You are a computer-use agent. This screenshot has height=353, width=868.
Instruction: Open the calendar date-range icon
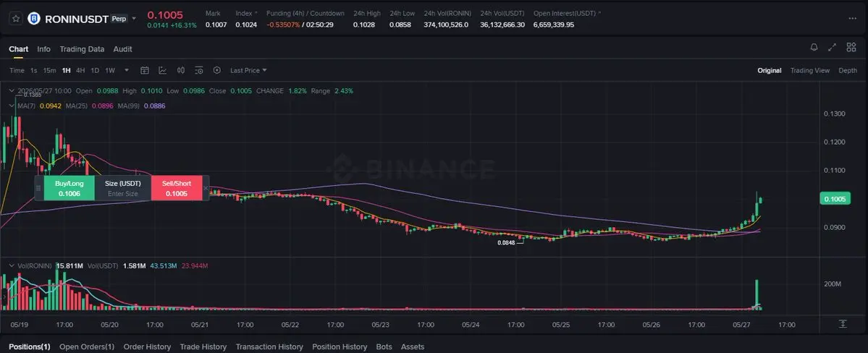145,70
